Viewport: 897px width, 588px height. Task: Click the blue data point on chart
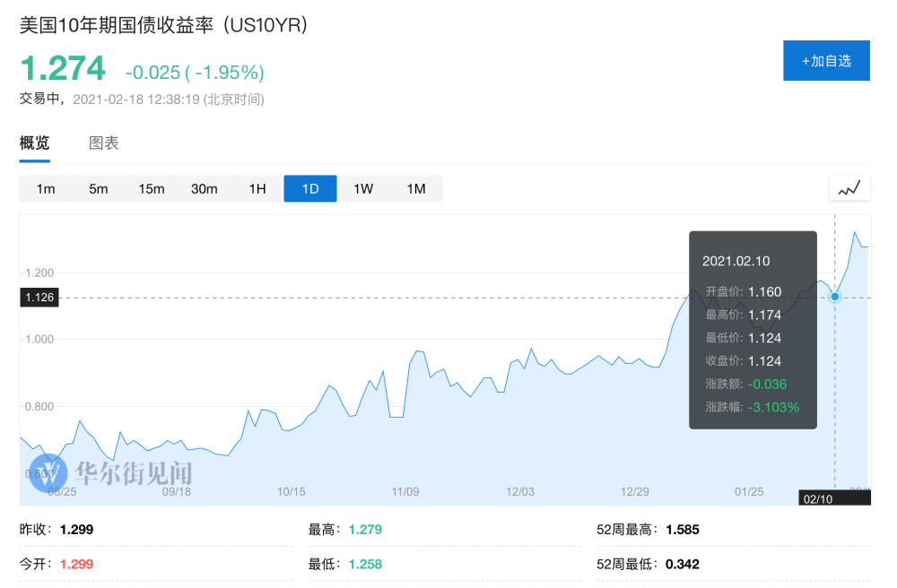click(x=835, y=297)
